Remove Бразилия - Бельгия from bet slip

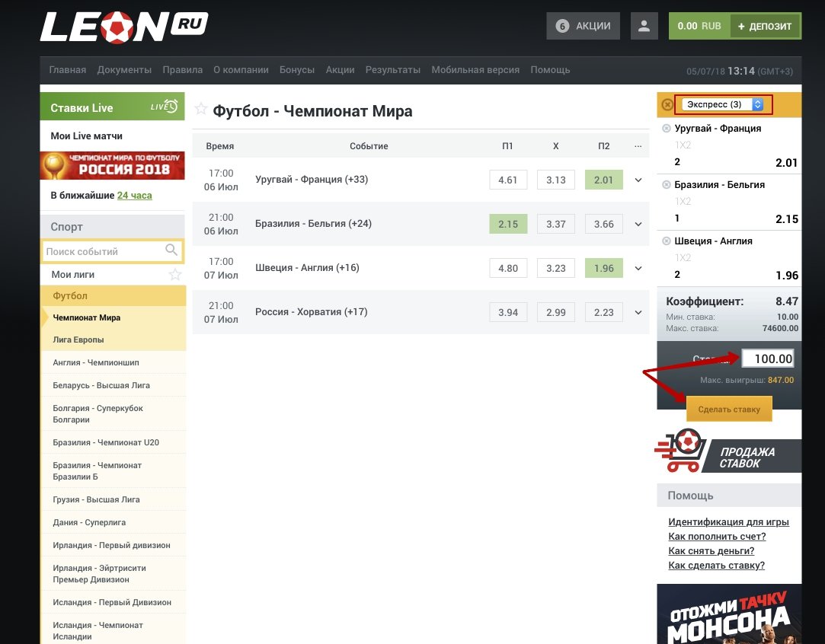(x=666, y=184)
